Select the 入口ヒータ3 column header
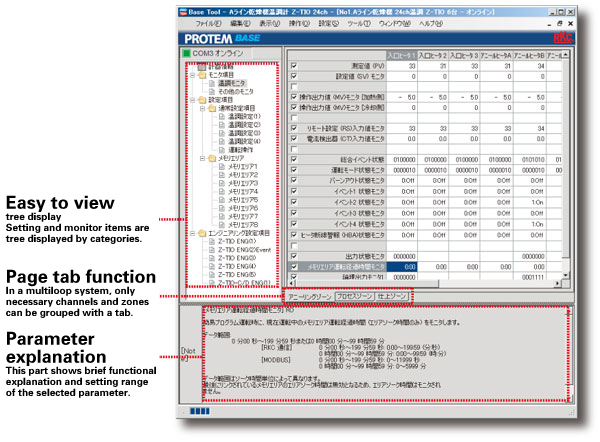This screenshot has width=600, height=442. click(x=465, y=56)
